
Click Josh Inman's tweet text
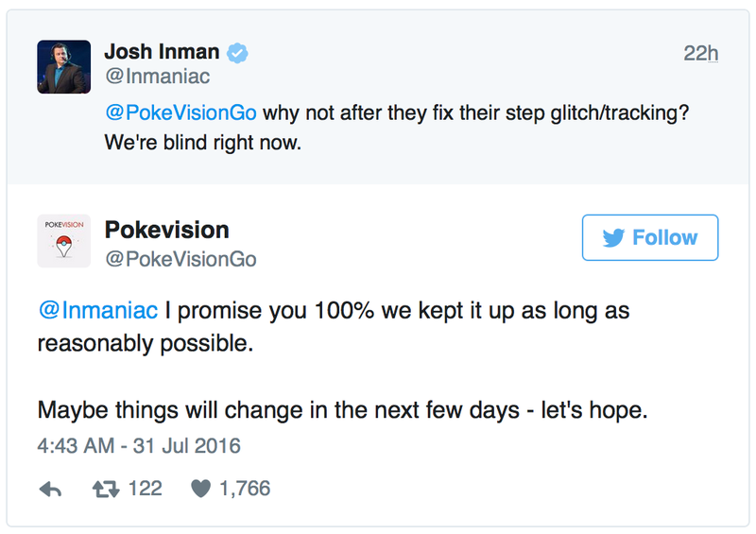pos(397,128)
